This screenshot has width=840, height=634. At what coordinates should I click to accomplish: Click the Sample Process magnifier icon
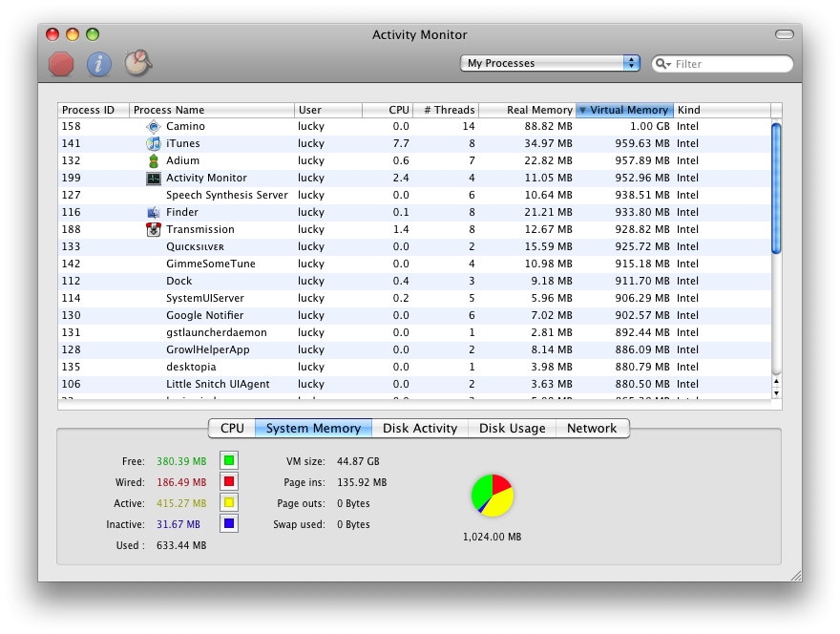(x=138, y=63)
